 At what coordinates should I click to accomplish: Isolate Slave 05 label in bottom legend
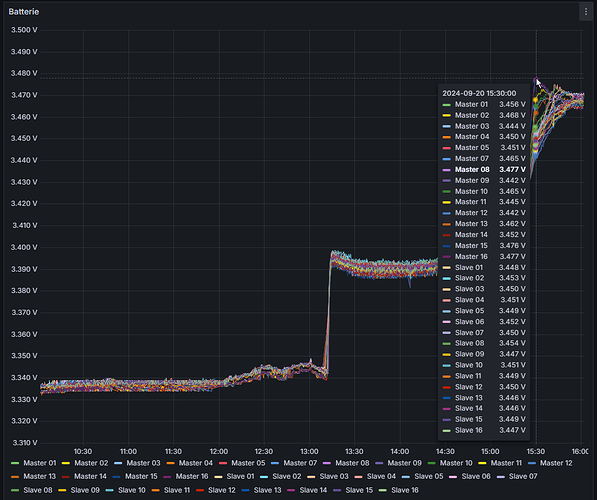(429, 476)
